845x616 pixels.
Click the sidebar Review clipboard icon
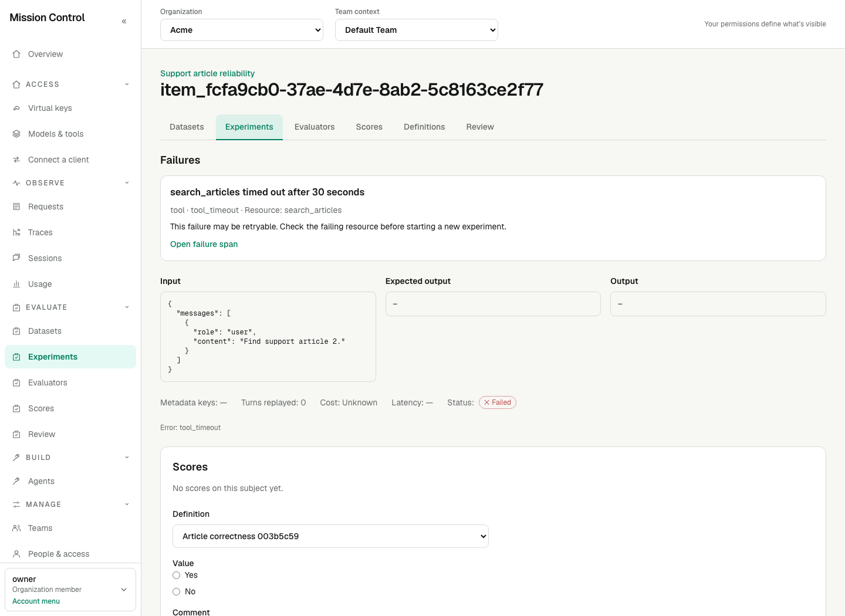tap(16, 434)
